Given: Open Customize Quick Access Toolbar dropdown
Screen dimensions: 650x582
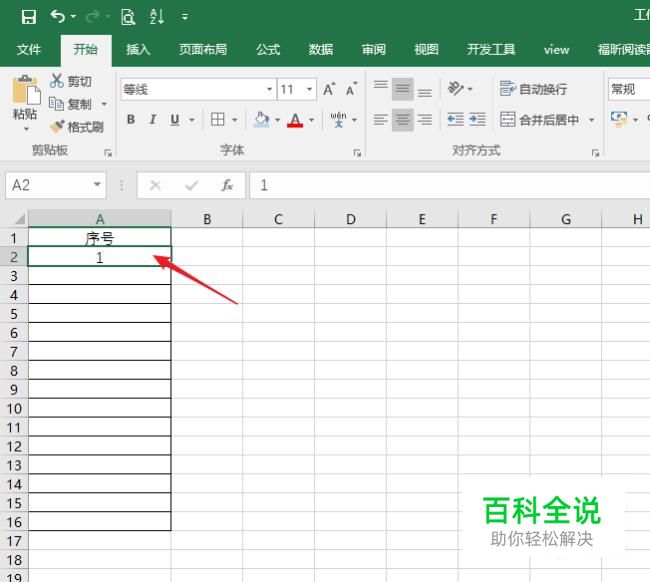Looking at the screenshot, I should tap(185, 17).
